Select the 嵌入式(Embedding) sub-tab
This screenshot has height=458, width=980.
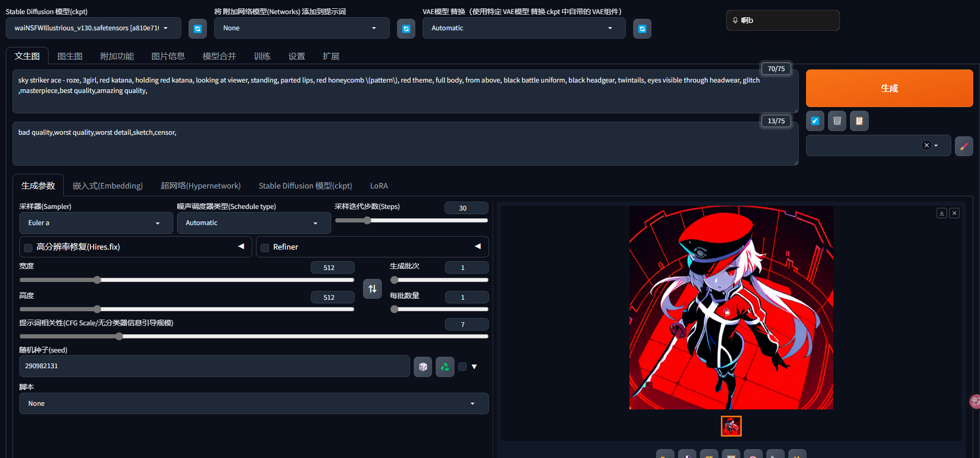point(108,186)
